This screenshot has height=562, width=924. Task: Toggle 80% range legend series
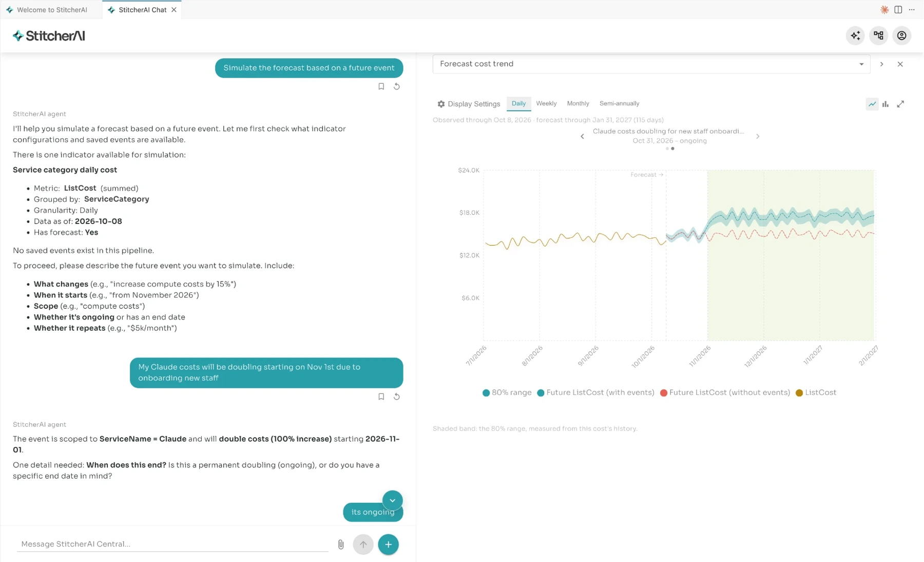coord(507,393)
